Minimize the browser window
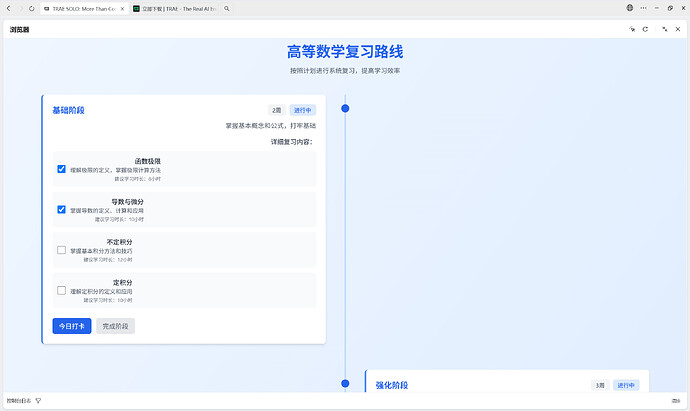This screenshot has width=690, height=411. pyautogui.click(x=657, y=8)
